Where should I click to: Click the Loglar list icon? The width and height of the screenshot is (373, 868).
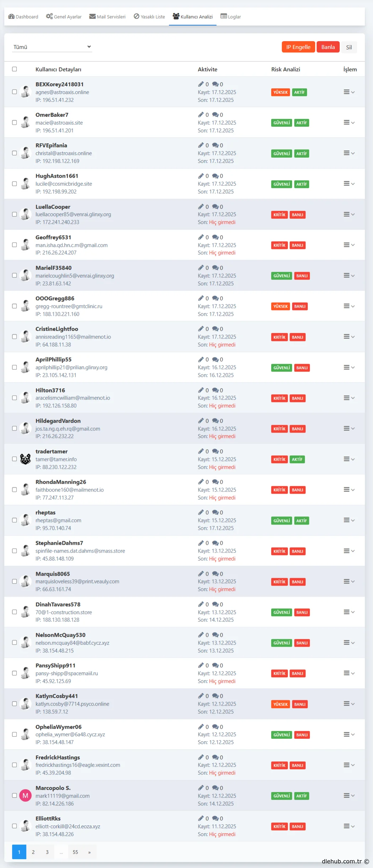224,16
